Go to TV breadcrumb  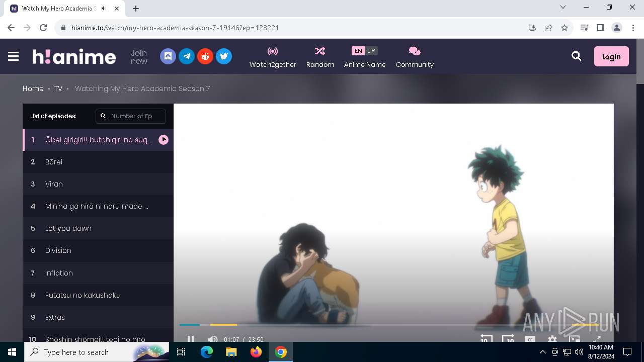click(58, 88)
